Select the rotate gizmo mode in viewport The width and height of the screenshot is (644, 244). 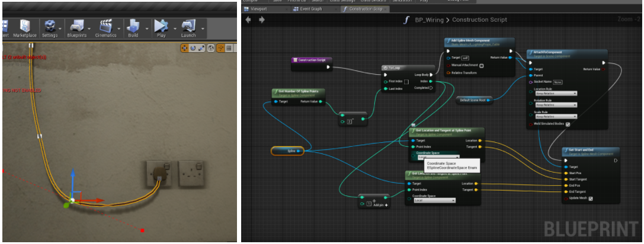[x=193, y=49]
